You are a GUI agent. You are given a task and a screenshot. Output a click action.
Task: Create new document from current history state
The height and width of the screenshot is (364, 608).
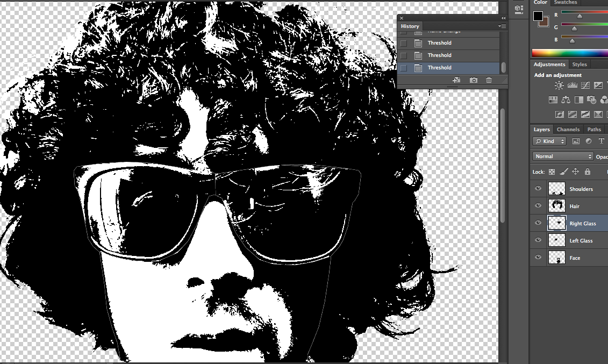click(x=456, y=80)
